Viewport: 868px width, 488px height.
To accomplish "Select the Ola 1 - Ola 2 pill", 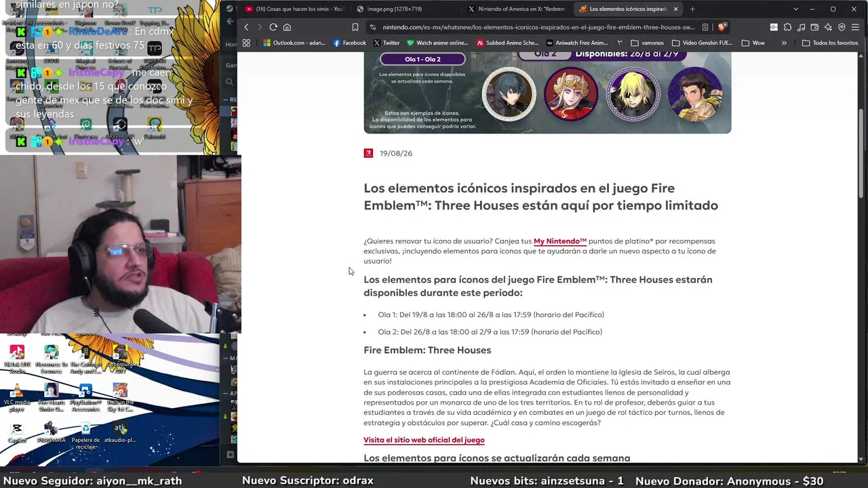I will click(422, 59).
